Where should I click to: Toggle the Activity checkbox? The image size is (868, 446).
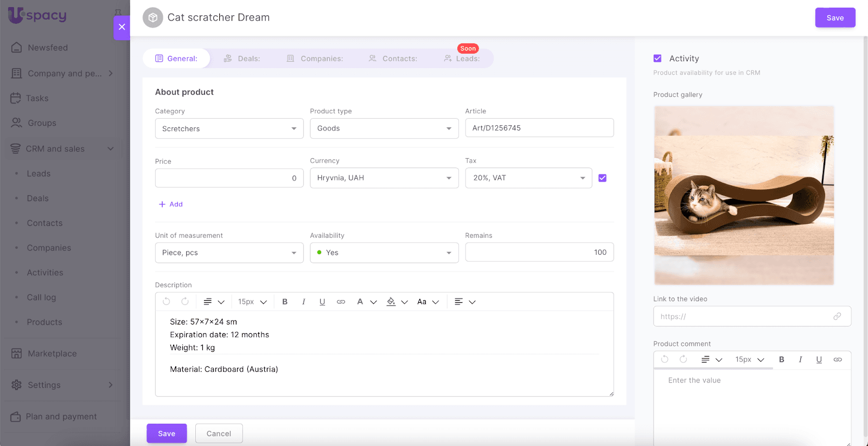658,59
